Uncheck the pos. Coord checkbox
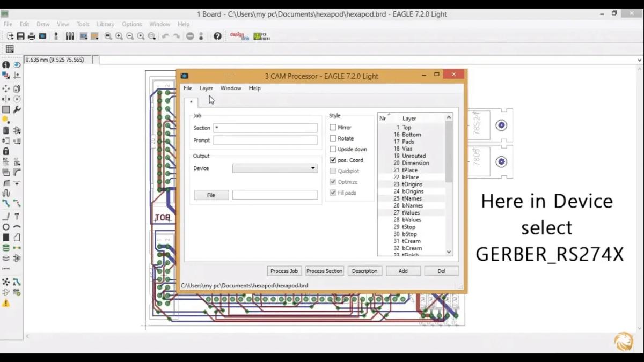Screen dimensions: 644x362 point(333,160)
